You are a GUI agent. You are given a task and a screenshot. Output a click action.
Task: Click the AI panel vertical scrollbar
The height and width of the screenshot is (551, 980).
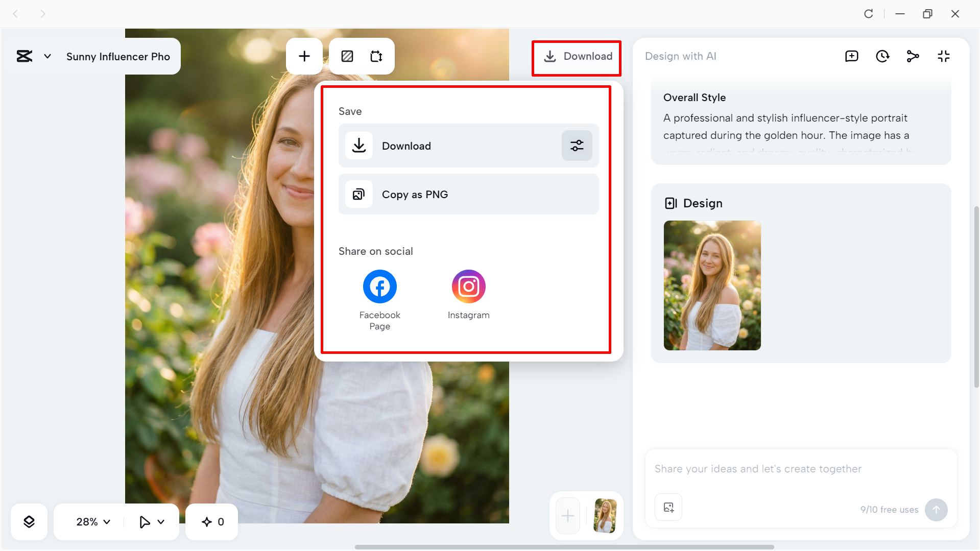[x=976, y=296]
